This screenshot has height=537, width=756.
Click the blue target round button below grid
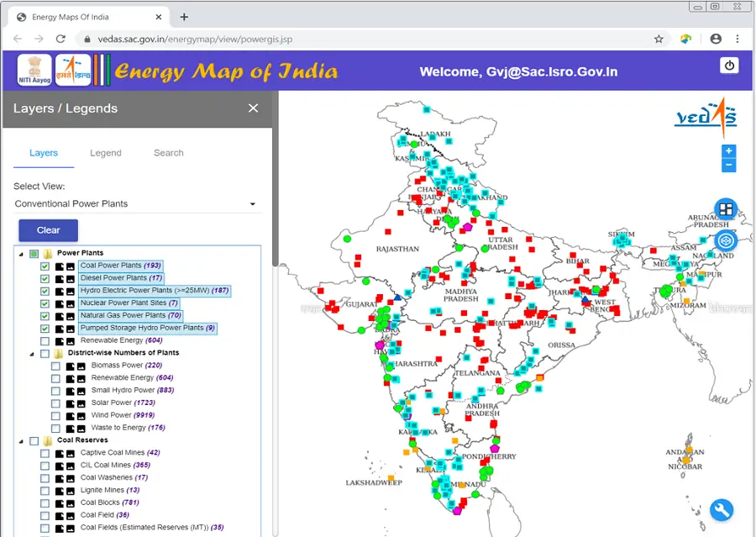click(x=726, y=240)
